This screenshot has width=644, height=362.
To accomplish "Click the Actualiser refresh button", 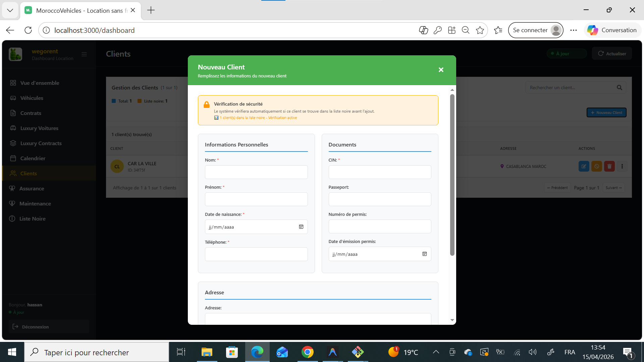I will [612, 54].
